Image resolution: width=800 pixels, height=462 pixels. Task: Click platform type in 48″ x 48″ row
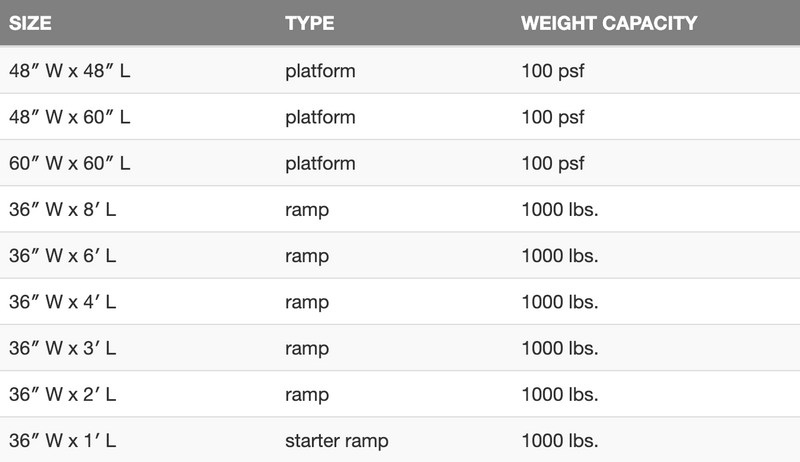click(x=320, y=71)
